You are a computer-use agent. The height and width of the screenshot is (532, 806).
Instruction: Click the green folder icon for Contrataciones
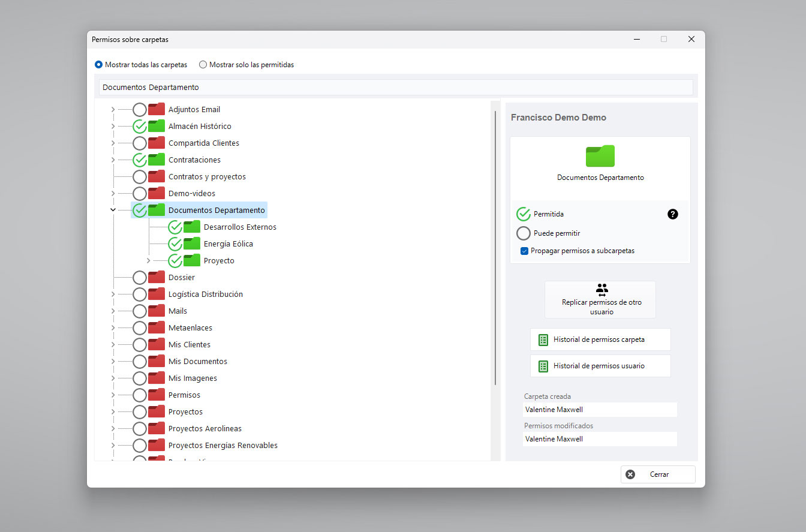(x=157, y=160)
